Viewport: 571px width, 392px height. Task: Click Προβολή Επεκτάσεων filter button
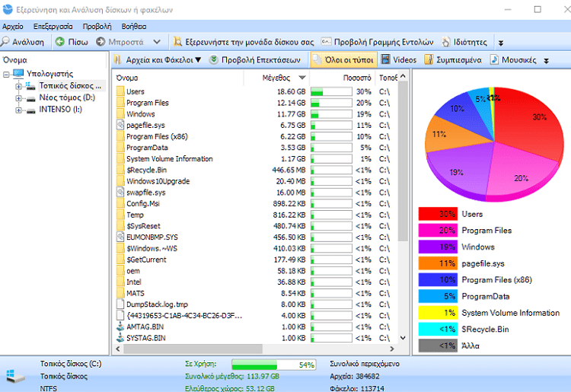pyautogui.click(x=254, y=59)
